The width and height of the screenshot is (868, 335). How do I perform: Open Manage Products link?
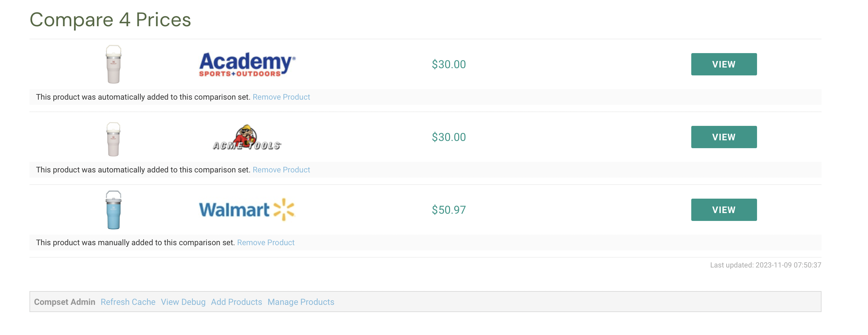click(x=300, y=302)
